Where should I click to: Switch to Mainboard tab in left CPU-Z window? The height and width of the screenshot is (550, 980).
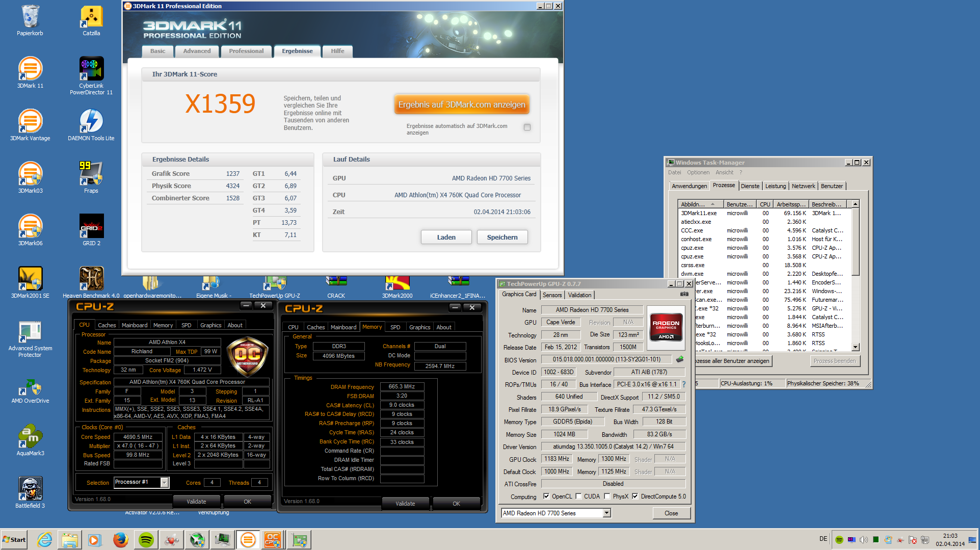pyautogui.click(x=135, y=325)
